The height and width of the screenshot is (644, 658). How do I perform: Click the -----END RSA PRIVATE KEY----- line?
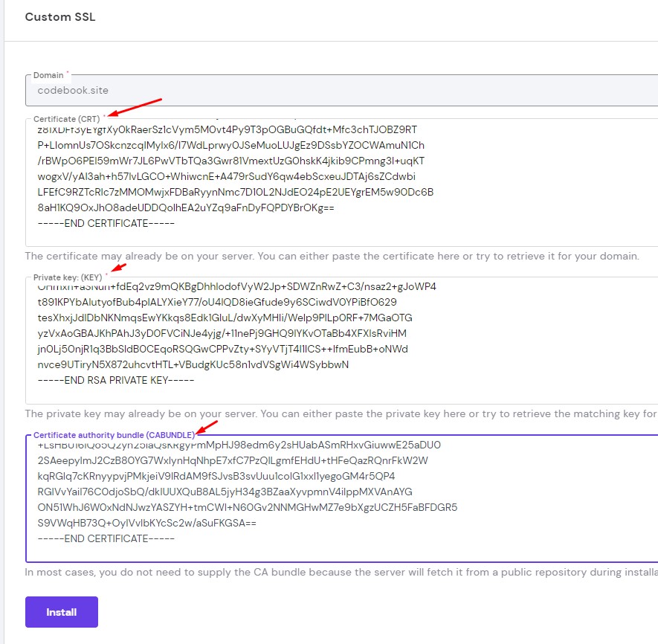pos(116,380)
